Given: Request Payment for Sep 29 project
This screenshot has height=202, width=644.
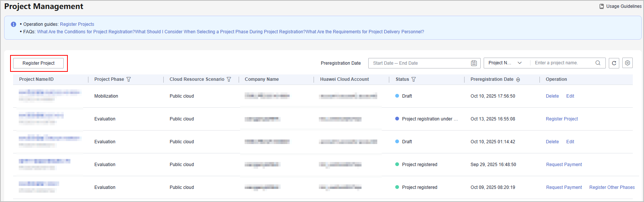Looking at the screenshot, I should point(564,165).
